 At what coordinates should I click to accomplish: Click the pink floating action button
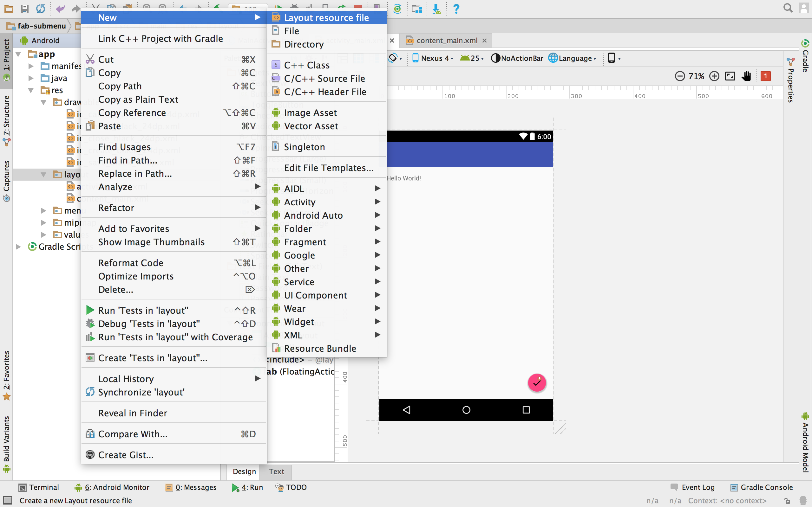point(537,382)
